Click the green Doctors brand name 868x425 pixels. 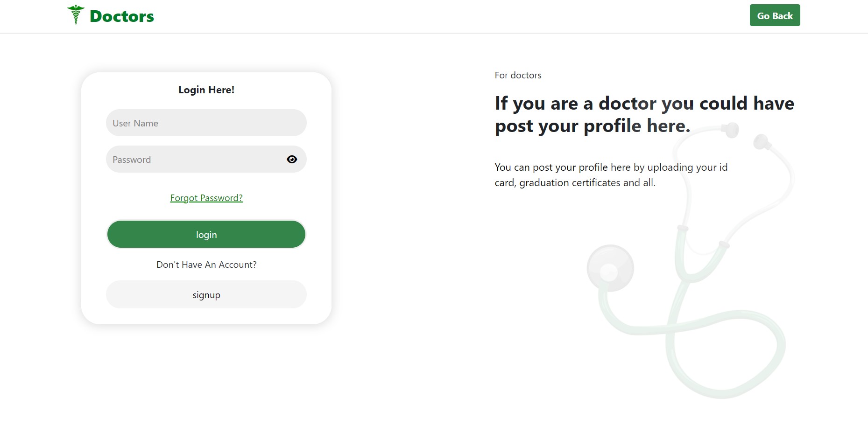coord(121,16)
